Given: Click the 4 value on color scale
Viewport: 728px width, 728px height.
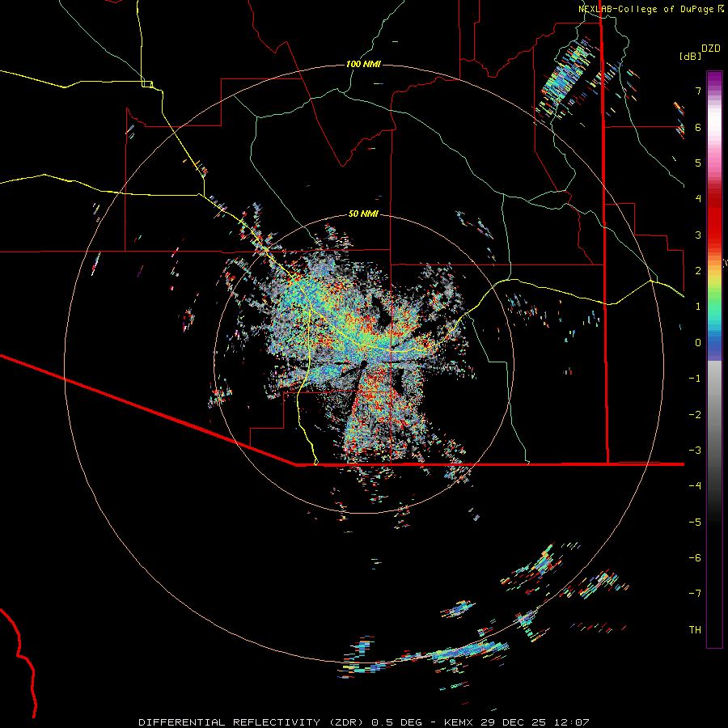Looking at the screenshot, I should tap(698, 199).
